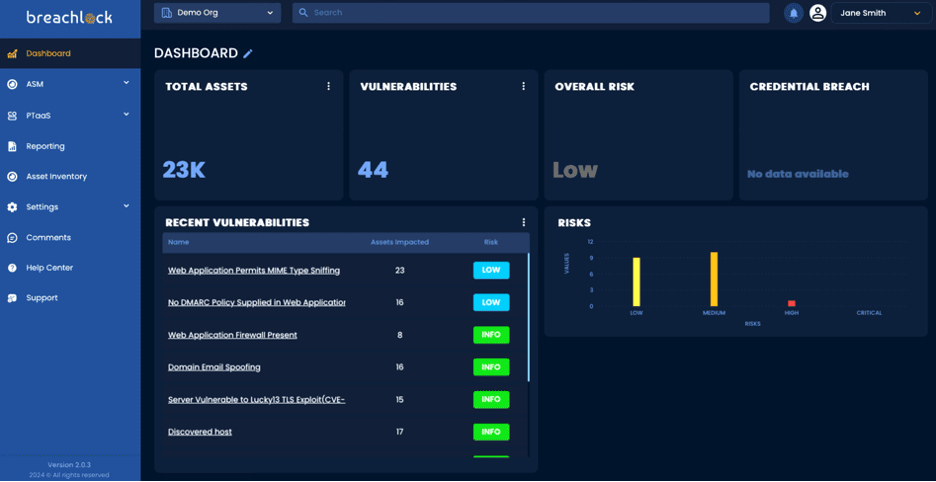Open the Vulnerabilities card three-dot menu
This screenshot has height=482, width=936.
tap(523, 87)
